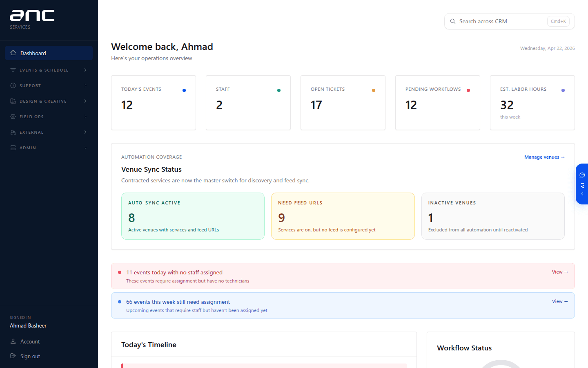Expand Design & Creative chevron
This screenshot has height=368, width=588.
[85, 101]
